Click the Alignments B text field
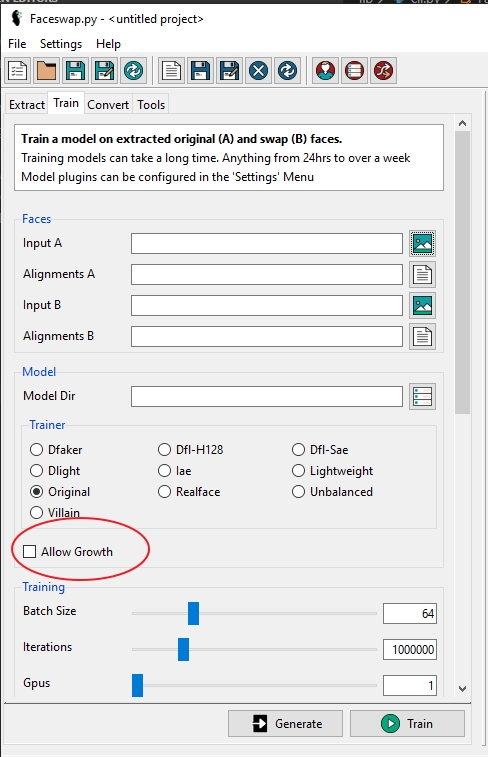Screen dimensions: 488x757 [266, 336]
